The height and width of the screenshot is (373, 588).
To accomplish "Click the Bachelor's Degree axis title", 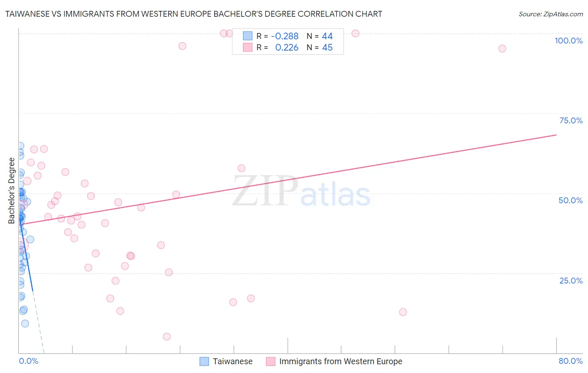I will pyautogui.click(x=11, y=191).
